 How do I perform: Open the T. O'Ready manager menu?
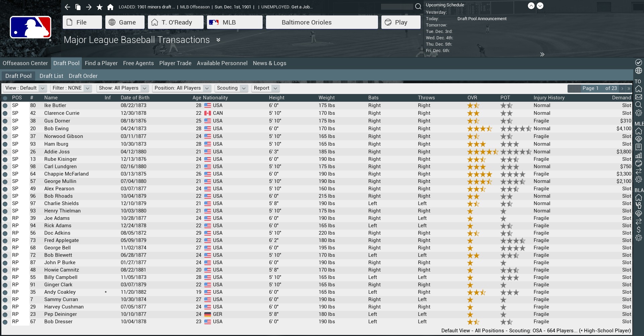[175, 22]
